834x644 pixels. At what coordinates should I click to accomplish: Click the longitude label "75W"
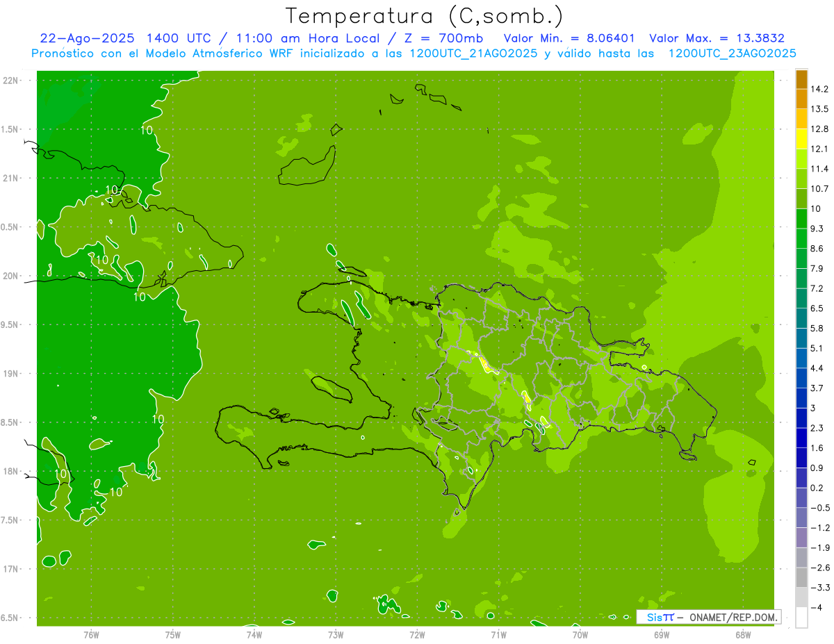(173, 634)
